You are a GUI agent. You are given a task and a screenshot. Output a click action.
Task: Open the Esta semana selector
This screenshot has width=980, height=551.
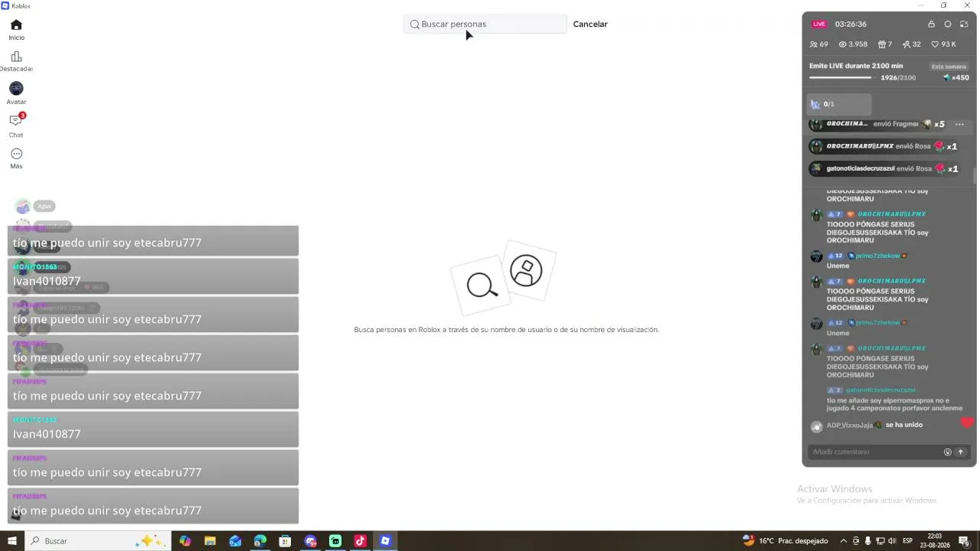pos(949,67)
